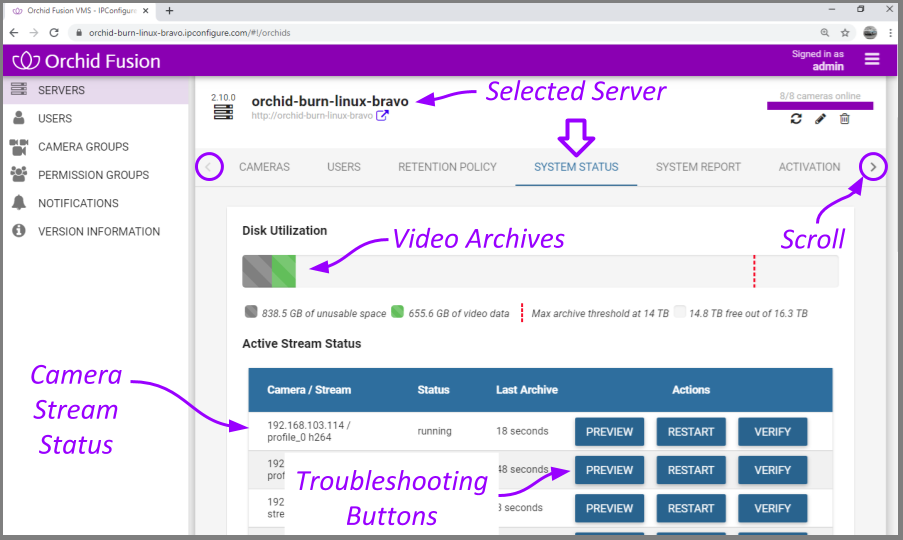Refresh the server with the sync icon
The height and width of the screenshot is (540, 903).
(x=796, y=119)
